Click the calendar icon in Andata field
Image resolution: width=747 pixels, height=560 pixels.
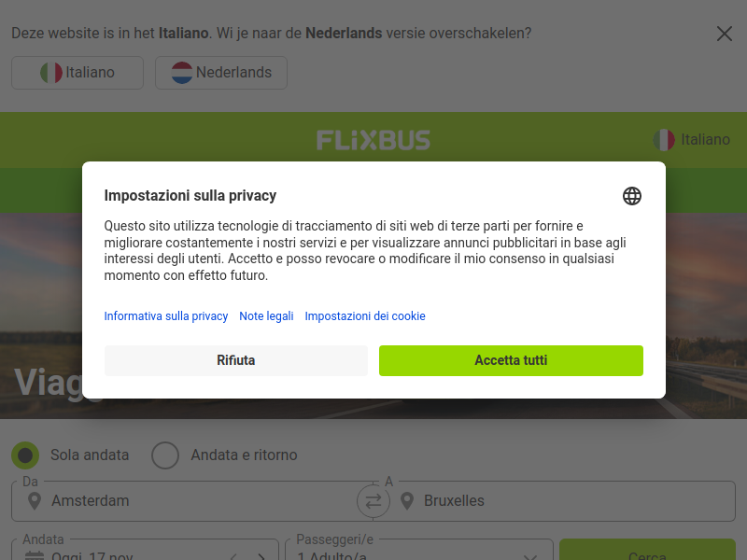coord(35,556)
